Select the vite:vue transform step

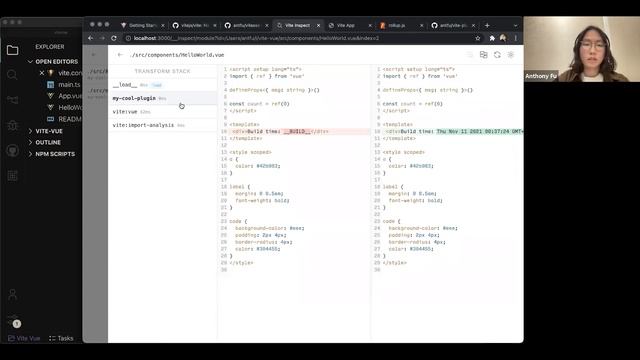click(x=162, y=112)
